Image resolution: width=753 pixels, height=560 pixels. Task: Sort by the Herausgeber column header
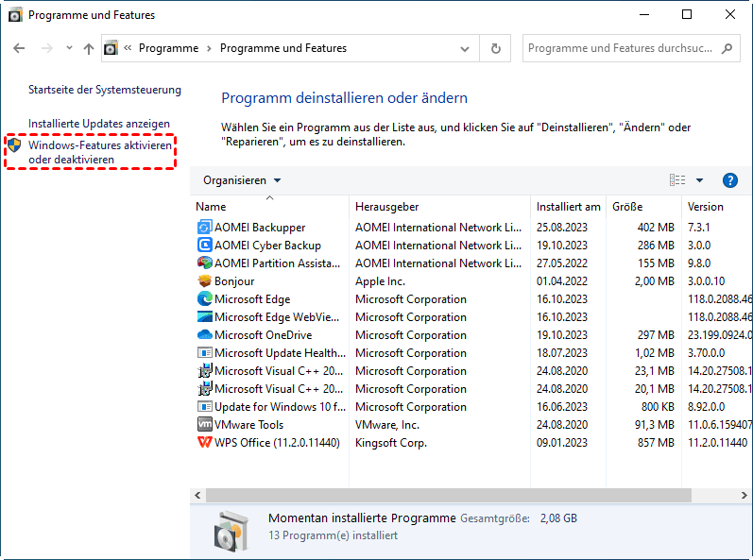pyautogui.click(x=440, y=207)
